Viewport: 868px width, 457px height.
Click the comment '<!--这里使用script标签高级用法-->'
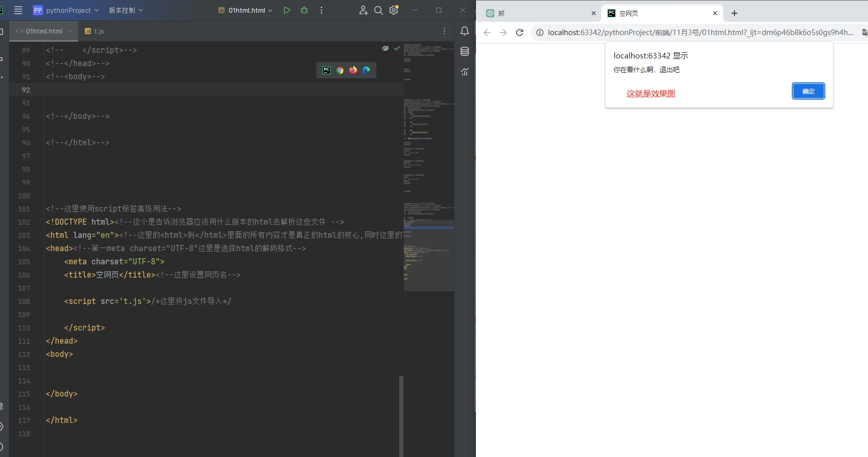pos(113,209)
